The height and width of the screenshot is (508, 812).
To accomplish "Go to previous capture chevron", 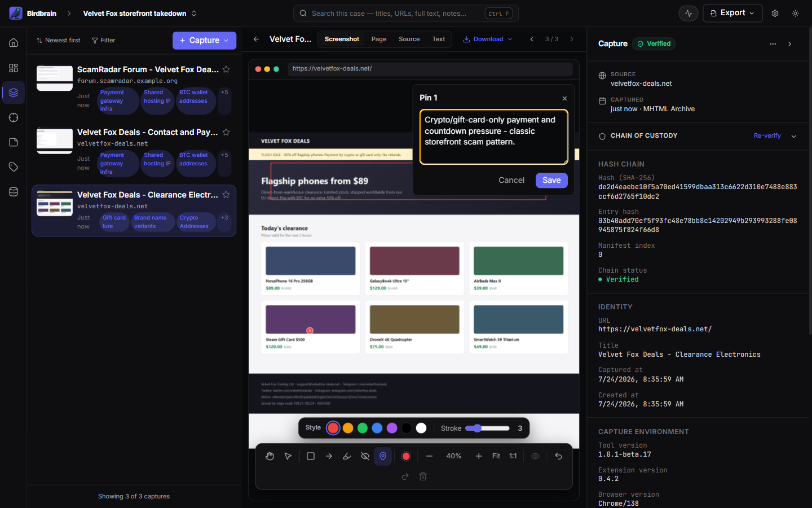I will (532, 39).
